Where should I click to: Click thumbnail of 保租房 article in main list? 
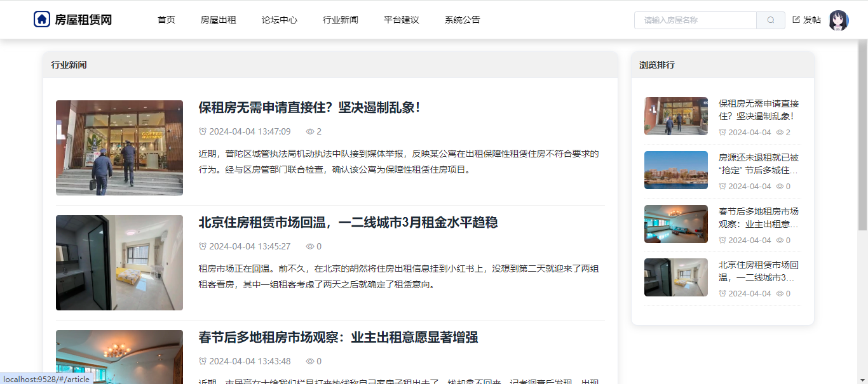119,147
